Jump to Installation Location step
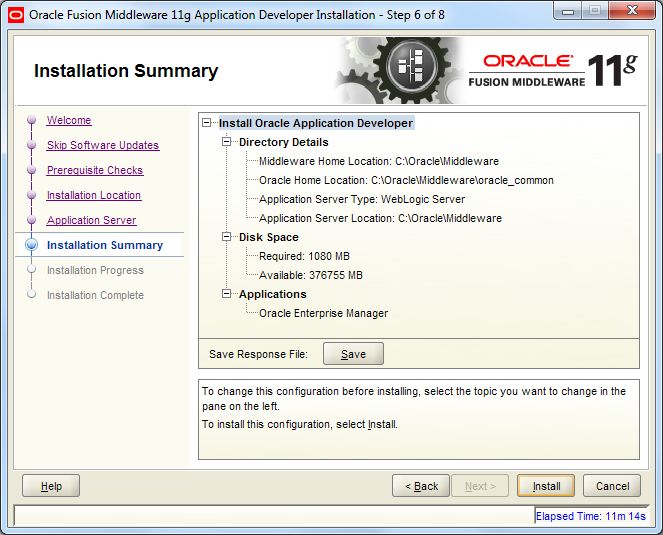Image resolution: width=663 pixels, height=535 pixels. [x=94, y=195]
